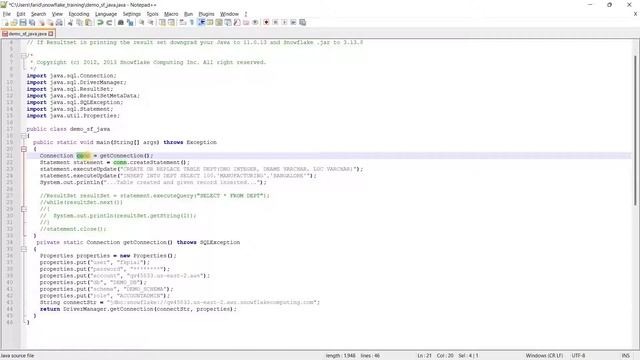Open the Macro menu

[171, 14]
